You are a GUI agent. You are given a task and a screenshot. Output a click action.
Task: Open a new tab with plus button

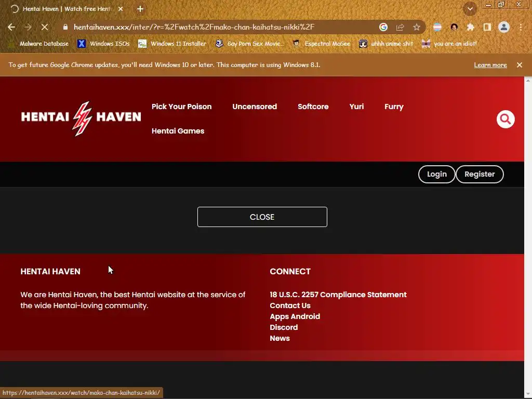point(140,9)
